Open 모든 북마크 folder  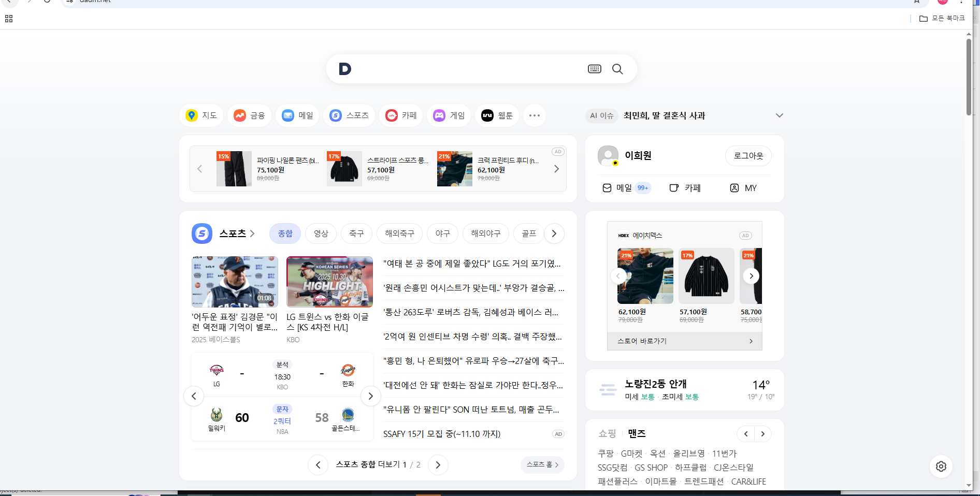[942, 18]
